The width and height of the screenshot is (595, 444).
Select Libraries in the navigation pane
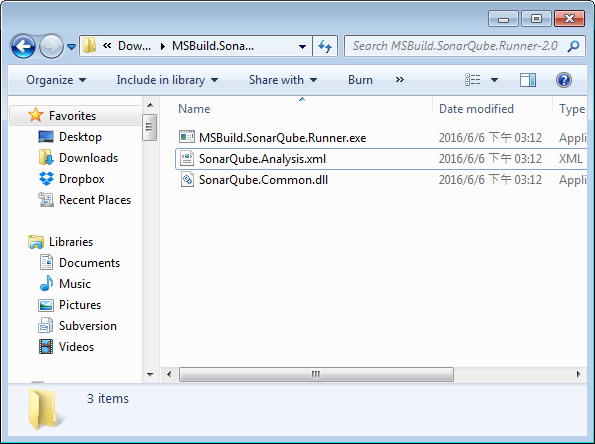(x=71, y=242)
